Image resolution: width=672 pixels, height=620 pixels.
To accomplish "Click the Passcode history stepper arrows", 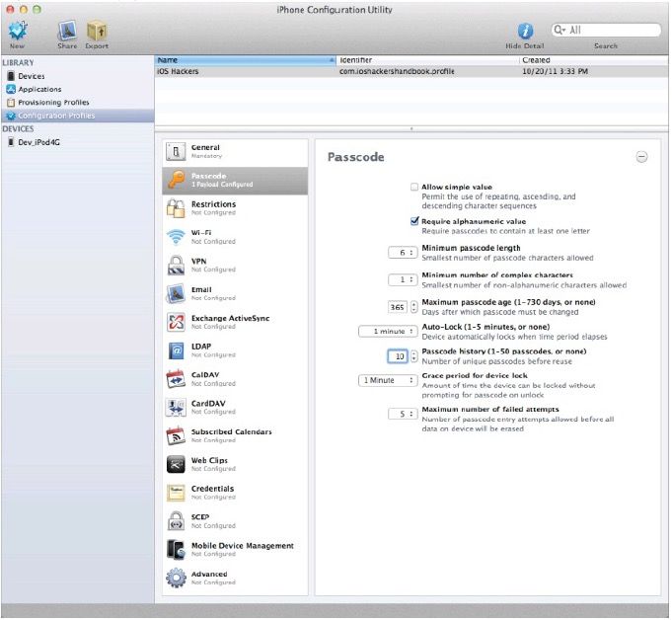I will point(414,356).
